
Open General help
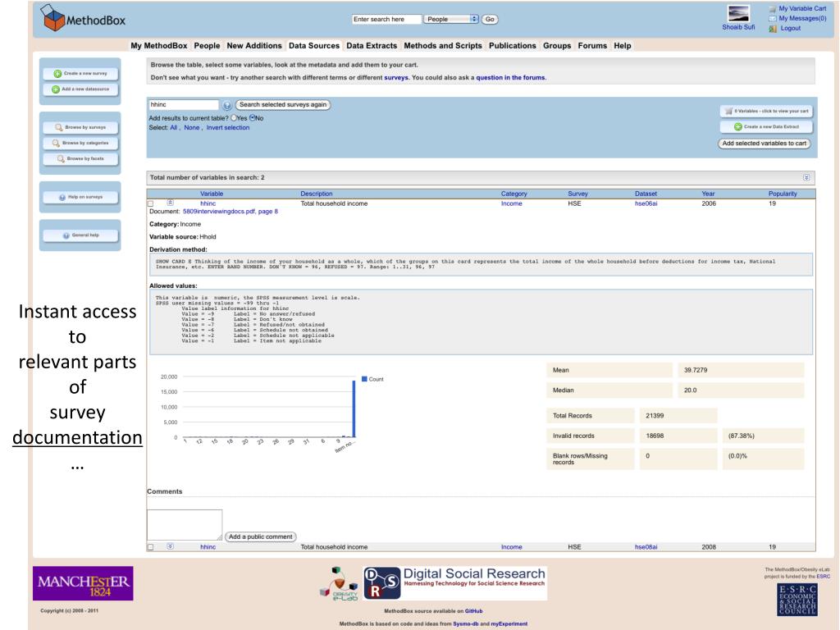pyautogui.click(x=80, y=235)
